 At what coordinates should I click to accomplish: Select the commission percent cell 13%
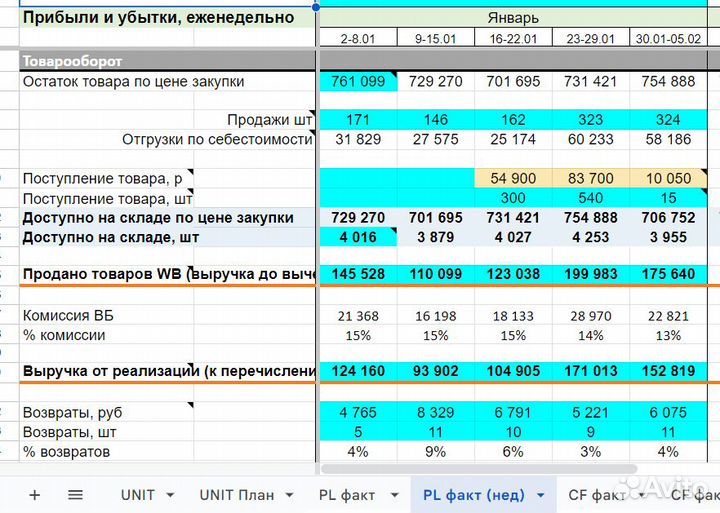click(668, 335)
